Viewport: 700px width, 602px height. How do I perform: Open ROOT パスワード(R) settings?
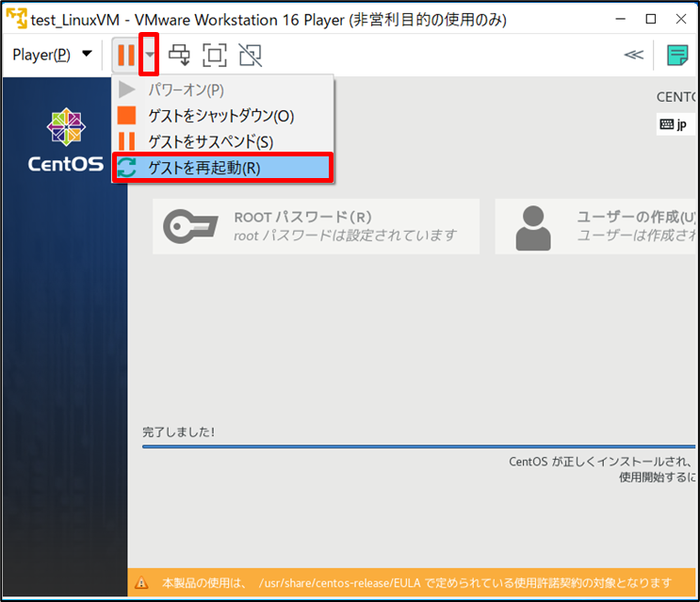(316, 226)
